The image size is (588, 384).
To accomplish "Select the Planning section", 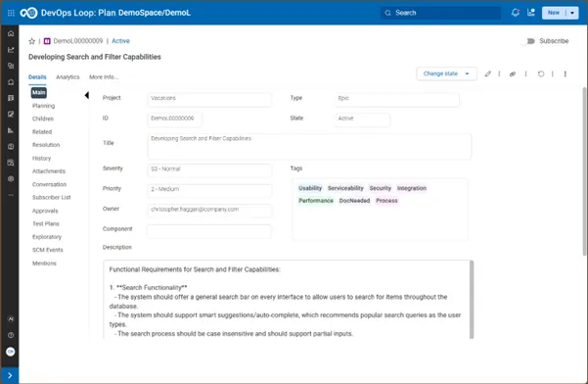I will click(43, 106).
